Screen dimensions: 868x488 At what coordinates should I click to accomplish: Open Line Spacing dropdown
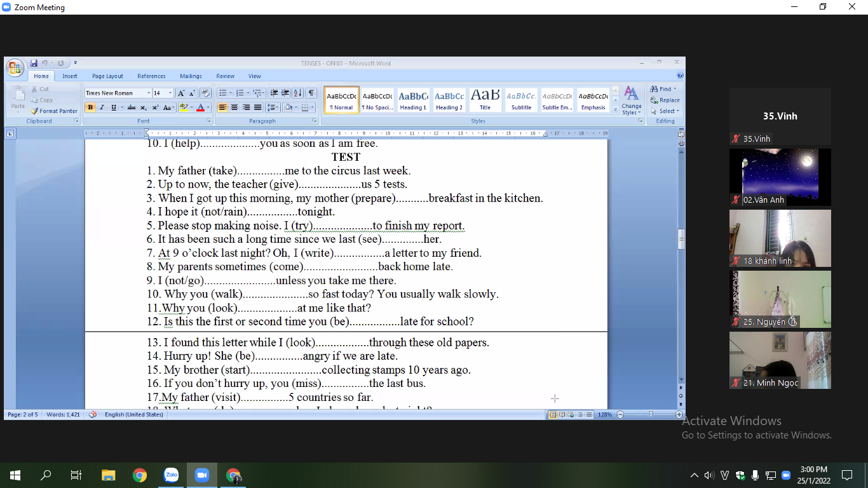[x=273, y=107]
